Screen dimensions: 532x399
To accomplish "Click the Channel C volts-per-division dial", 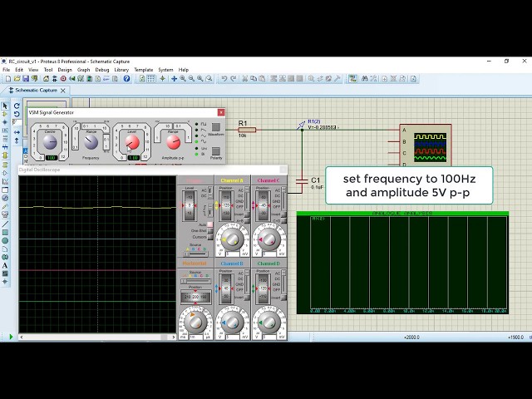I will point(268,239).
